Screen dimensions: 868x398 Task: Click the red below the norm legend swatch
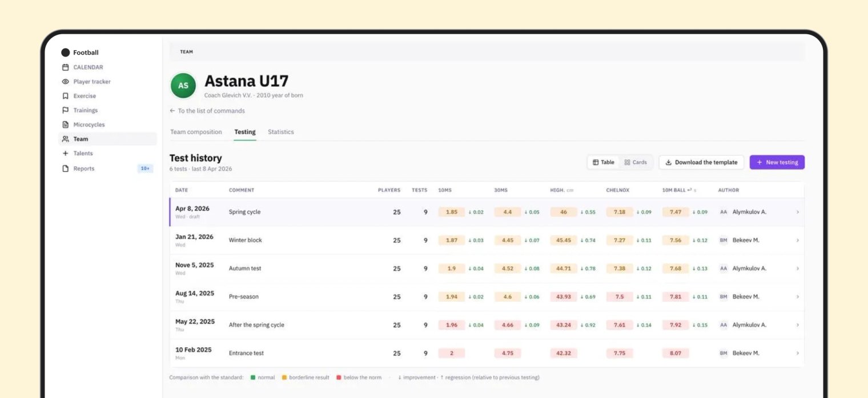(339, 377)
